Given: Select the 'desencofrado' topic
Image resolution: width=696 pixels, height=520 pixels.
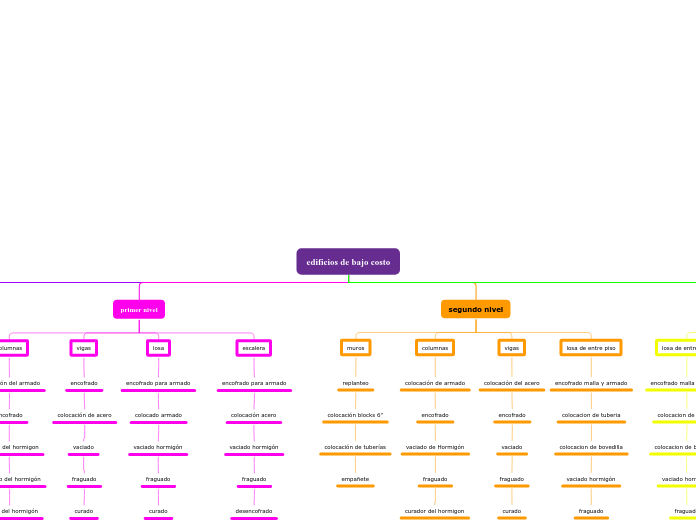Looking at the screenshot, I should click(254, 511).
